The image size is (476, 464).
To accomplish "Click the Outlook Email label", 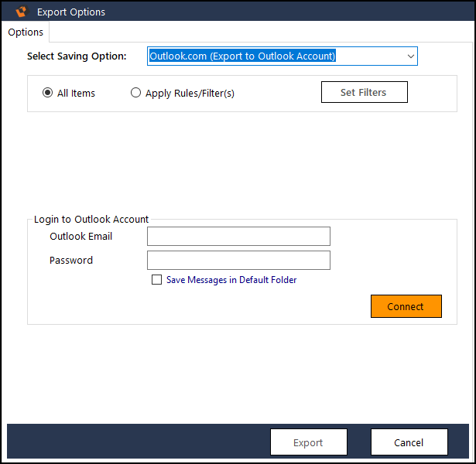I will click(81, 236).
